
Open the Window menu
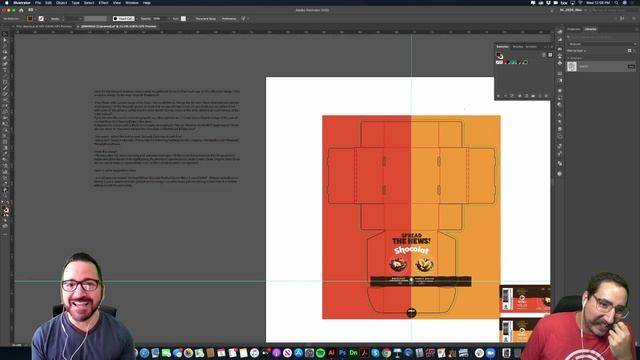coord(131,2)
